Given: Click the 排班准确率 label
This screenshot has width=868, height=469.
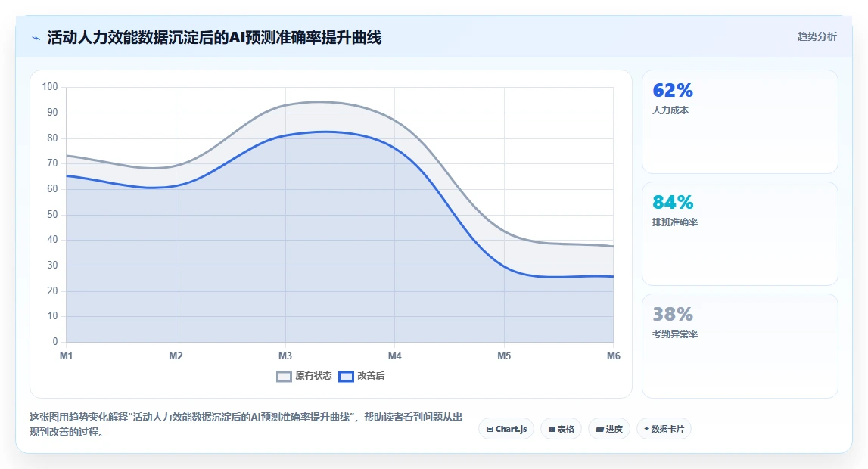Looking at the screenshot, I should 675,222.
